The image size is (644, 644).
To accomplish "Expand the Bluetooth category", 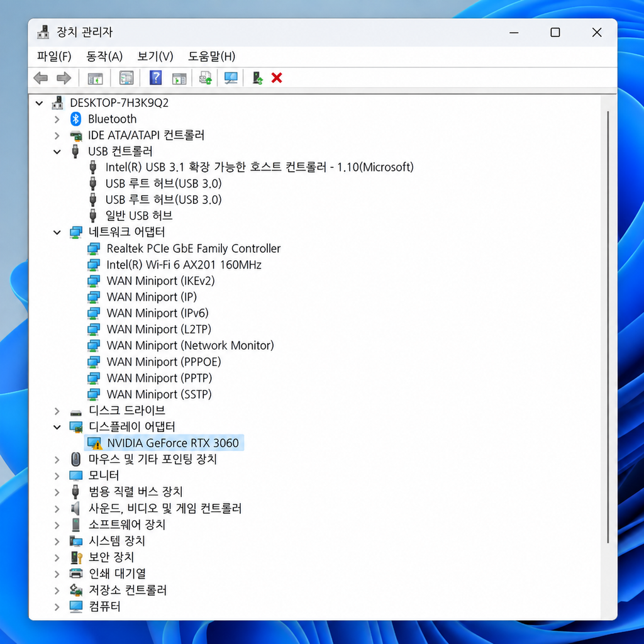I will point(57,119).
